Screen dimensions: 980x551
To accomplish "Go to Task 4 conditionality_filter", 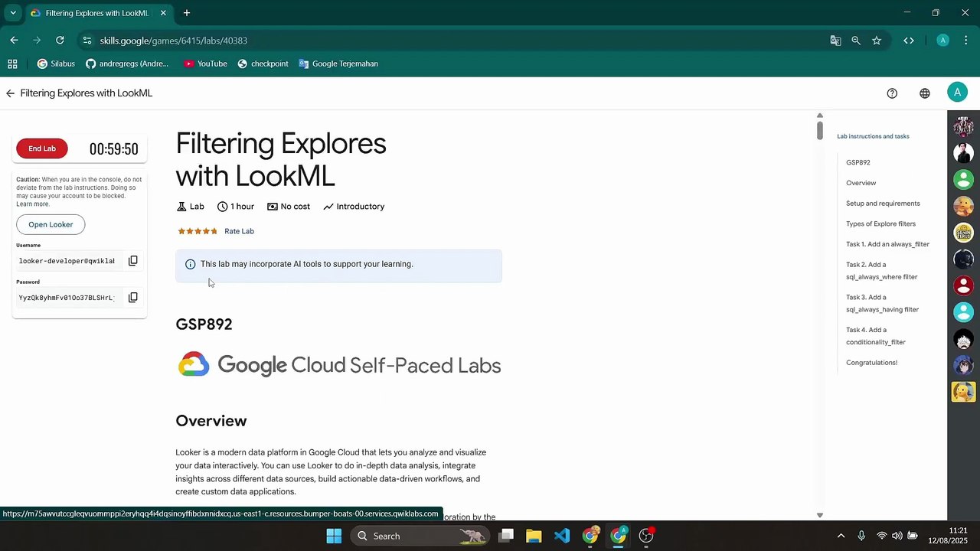I will tap(876, 336).
